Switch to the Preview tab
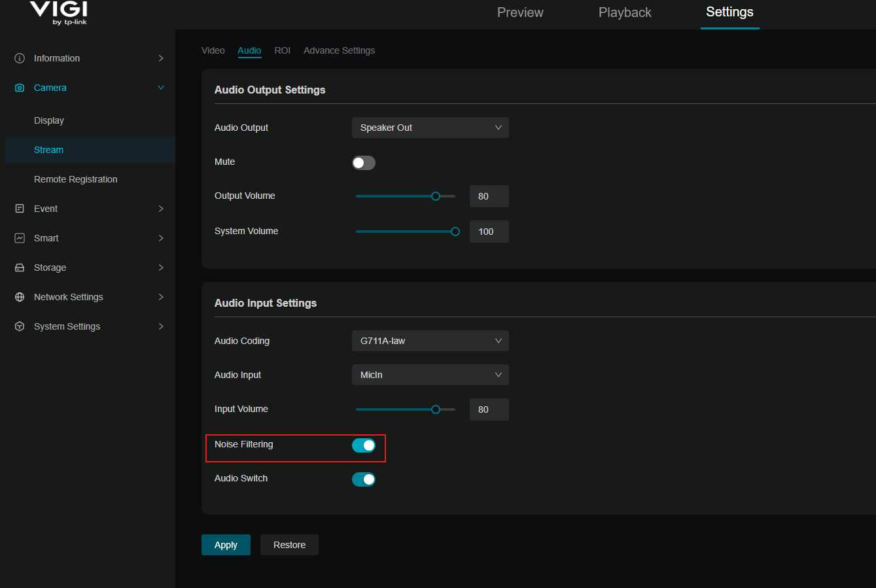Viewport: 876px width, 588px height. 520,12
